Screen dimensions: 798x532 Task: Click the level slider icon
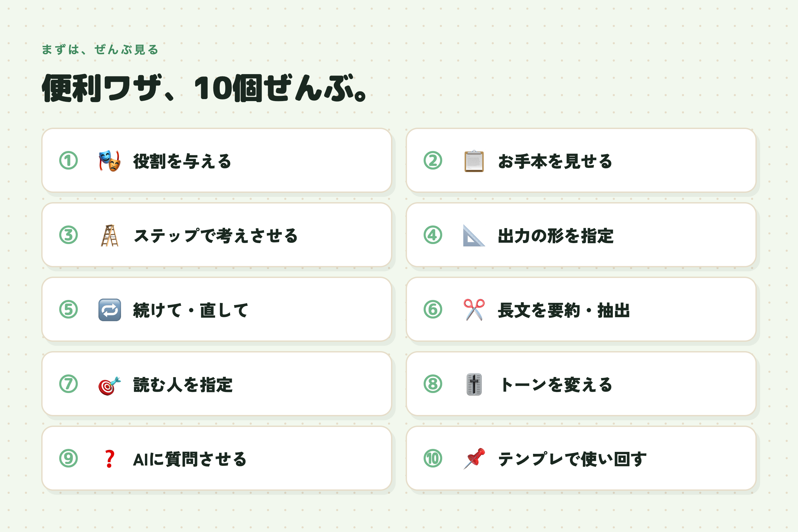[474, 384]
